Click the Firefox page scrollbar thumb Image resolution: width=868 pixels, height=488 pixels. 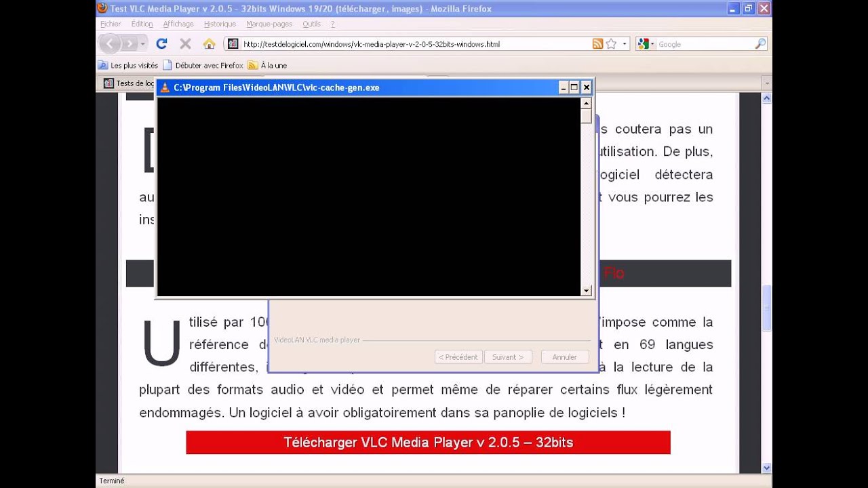coord(767,308)
